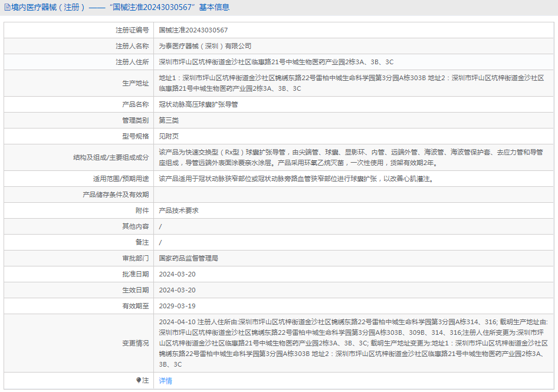Select the 批准日期 value 2024-03-20
Viewport: 558px width, 392px height.
177,275
